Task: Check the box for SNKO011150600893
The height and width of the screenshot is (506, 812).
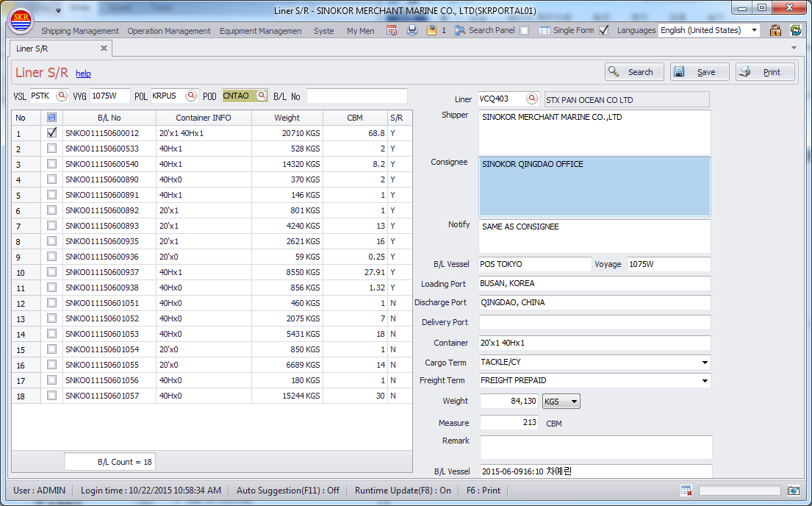Action: point(51,226)
